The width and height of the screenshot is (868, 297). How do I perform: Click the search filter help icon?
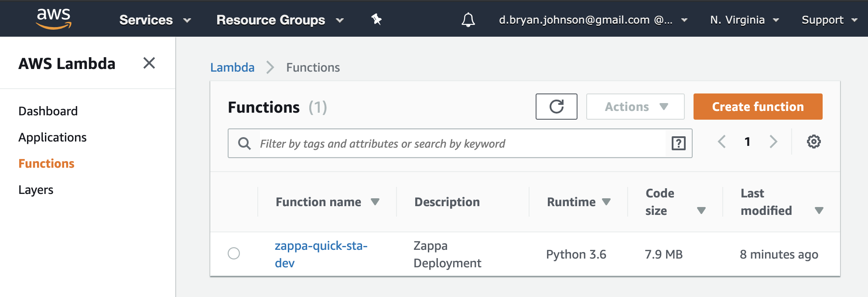coord(678,143)
